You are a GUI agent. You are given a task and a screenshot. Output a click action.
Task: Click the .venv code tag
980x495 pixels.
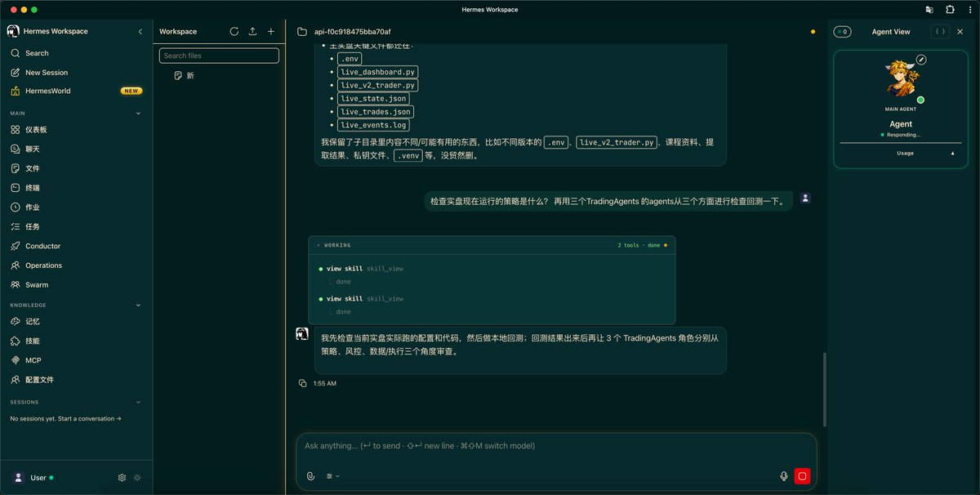click(x=408, y=155)
